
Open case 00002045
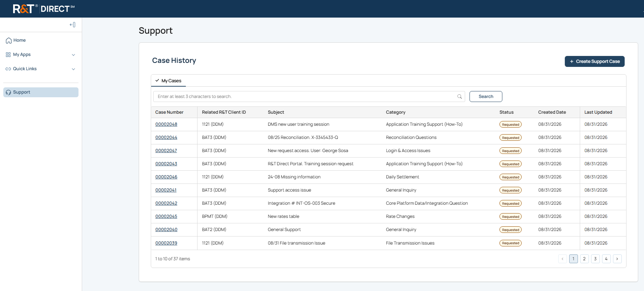tap(166, 216)
